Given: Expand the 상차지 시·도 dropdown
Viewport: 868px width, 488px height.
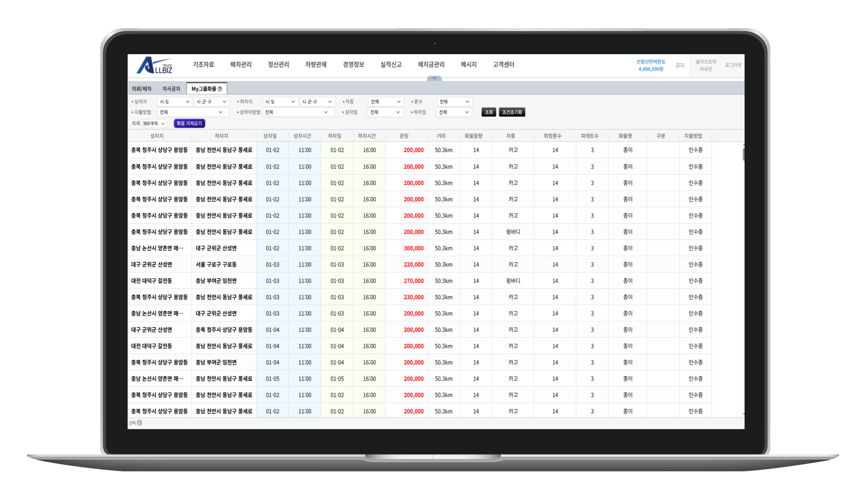Looking at the screenshot, I should pyautogui.click(x=174, y=102).
